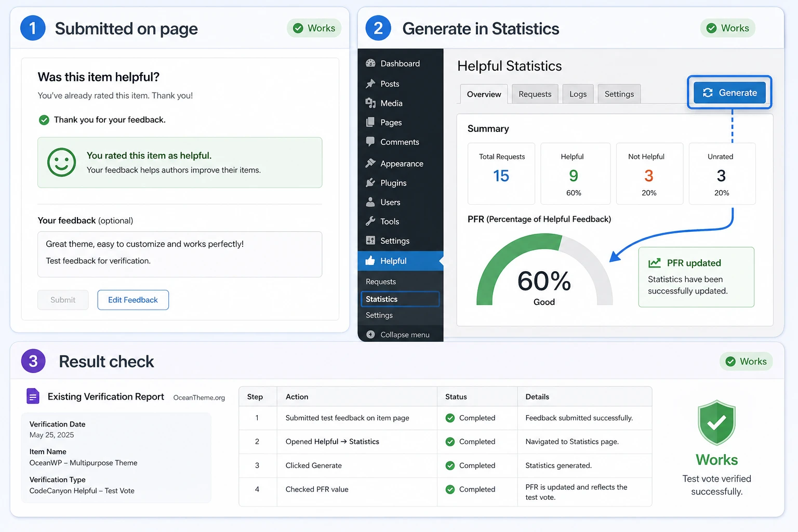The height and width of the screenshot is (532, 798).
Task: Click the Comments bubble icon
Action: (x=370, y=141)
